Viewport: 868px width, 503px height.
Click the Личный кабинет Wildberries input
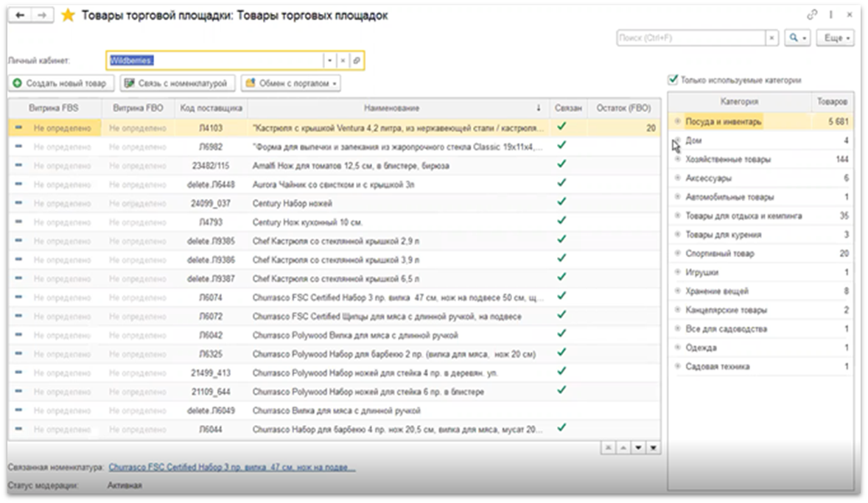pos(214,60)
